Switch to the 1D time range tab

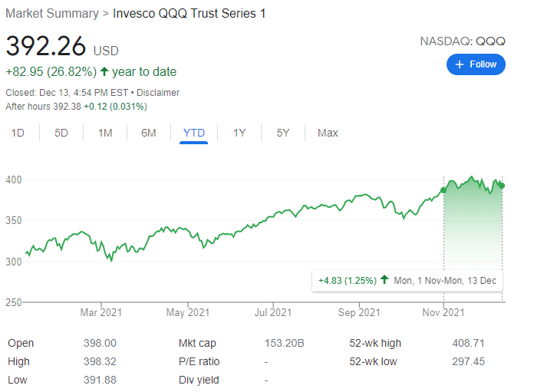coord(18,133)
